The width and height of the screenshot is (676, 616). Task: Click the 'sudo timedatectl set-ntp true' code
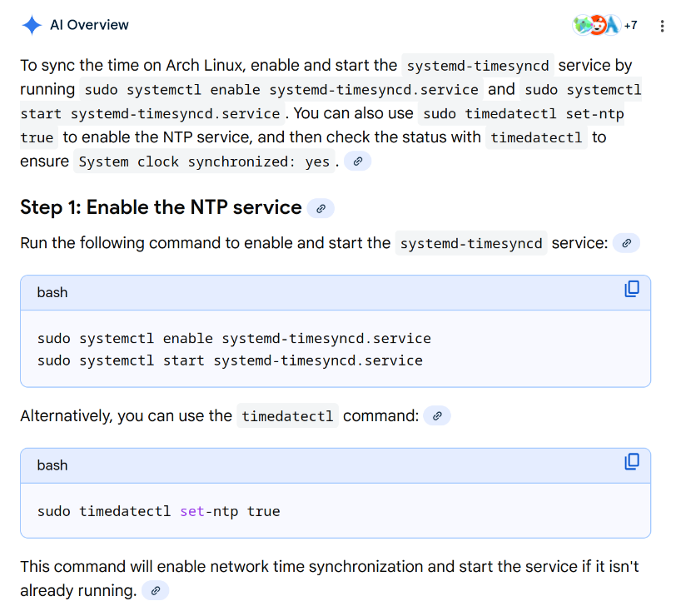(x=158, y=511)
